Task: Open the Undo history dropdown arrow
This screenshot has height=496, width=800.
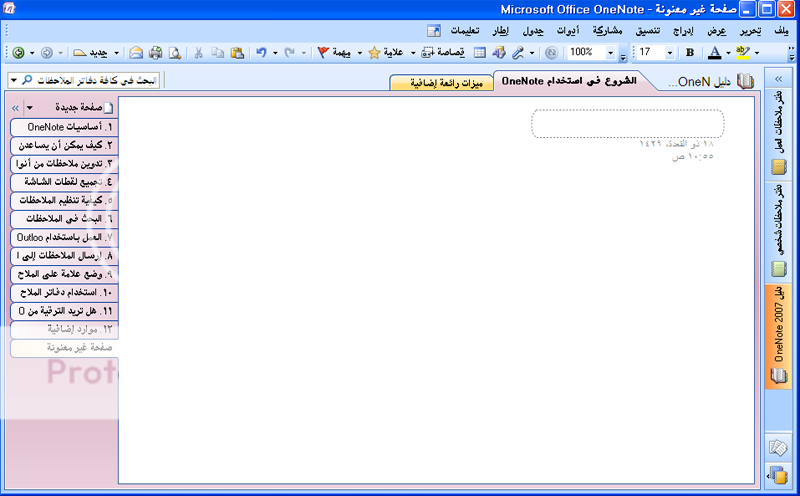Action: click(275, 53)
